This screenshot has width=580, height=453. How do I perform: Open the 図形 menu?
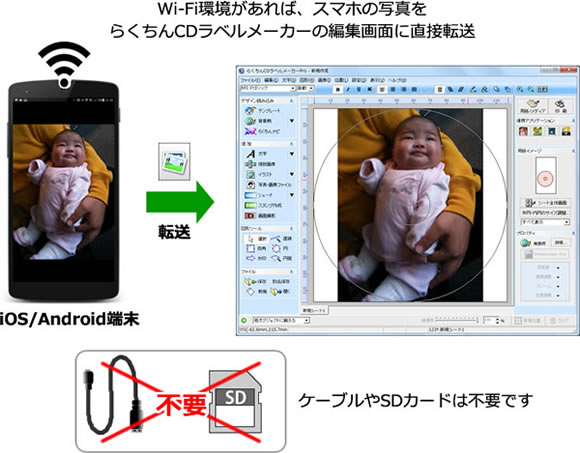pyautogui.click(x=307, y=80)
